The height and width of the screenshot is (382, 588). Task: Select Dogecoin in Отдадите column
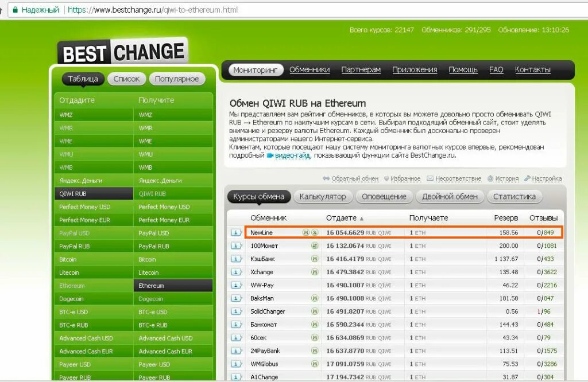click(x=94, y=298)
